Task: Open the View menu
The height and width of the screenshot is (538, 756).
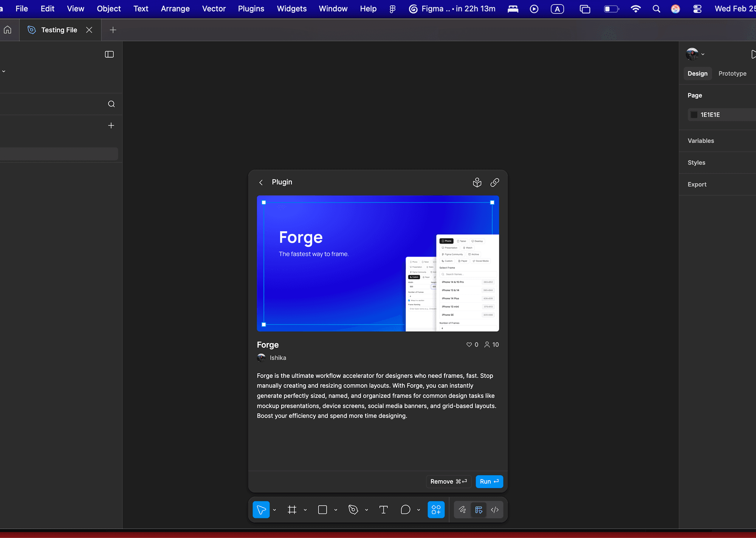Action: tap(76, 9)
